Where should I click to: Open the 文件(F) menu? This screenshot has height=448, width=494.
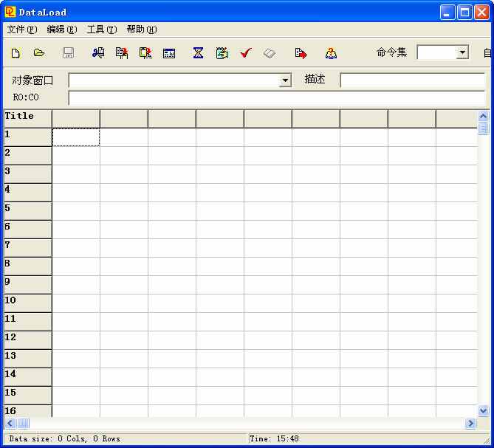pos(22,30)
